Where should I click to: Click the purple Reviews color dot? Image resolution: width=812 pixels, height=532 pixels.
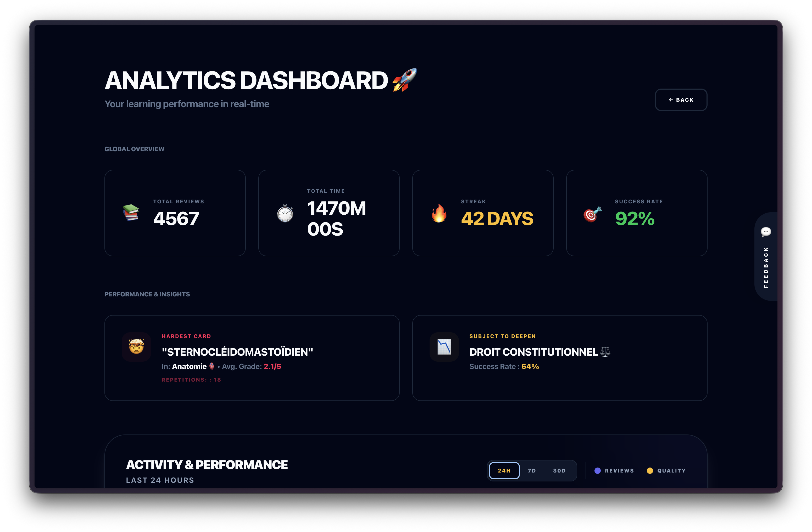point(597,470)
